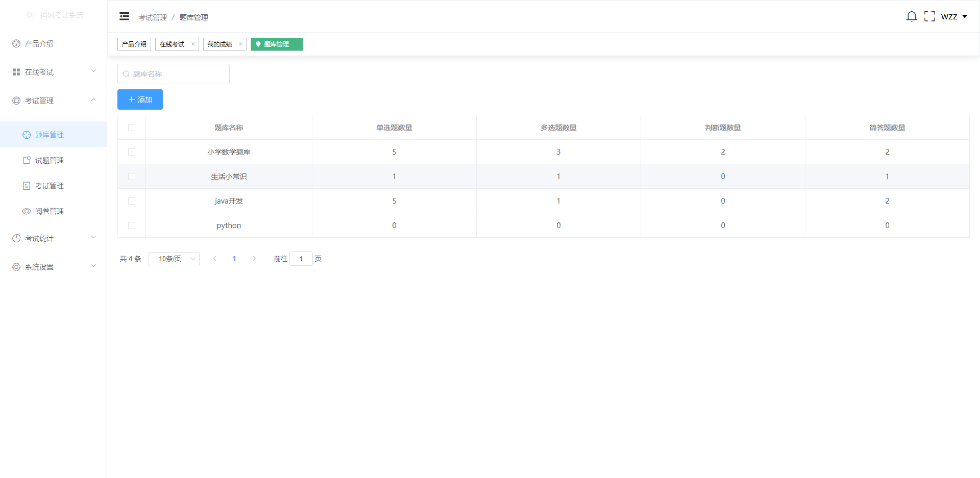Screen dimensions: 980x478
Task: Open the 10条/页 page size dropdown
Action: (174, 259)
